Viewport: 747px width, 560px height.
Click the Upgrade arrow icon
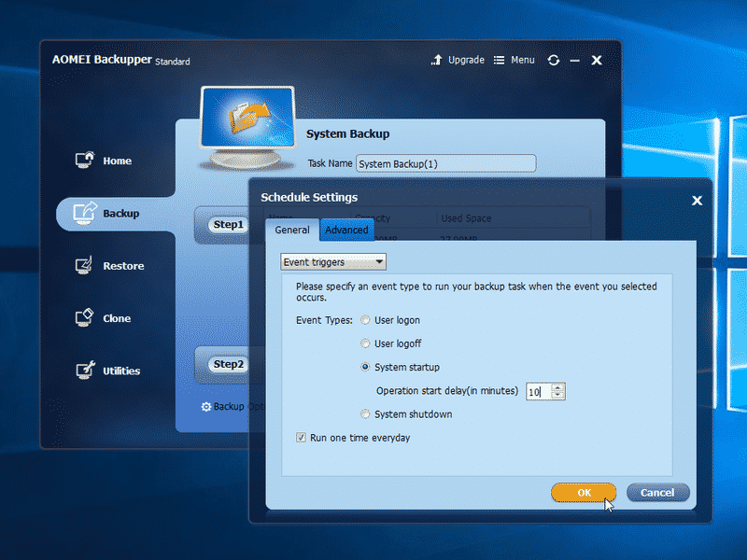point(436,60)
